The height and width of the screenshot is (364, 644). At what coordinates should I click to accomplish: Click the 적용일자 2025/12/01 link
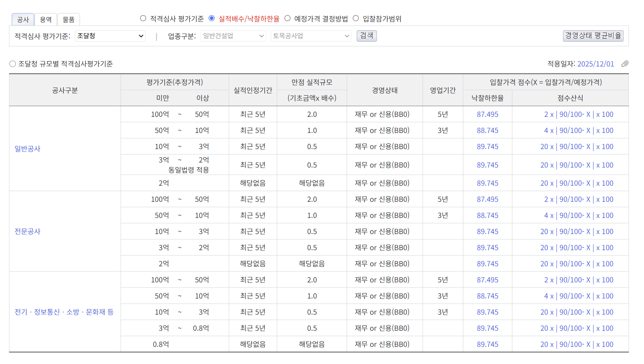point(596,64)
